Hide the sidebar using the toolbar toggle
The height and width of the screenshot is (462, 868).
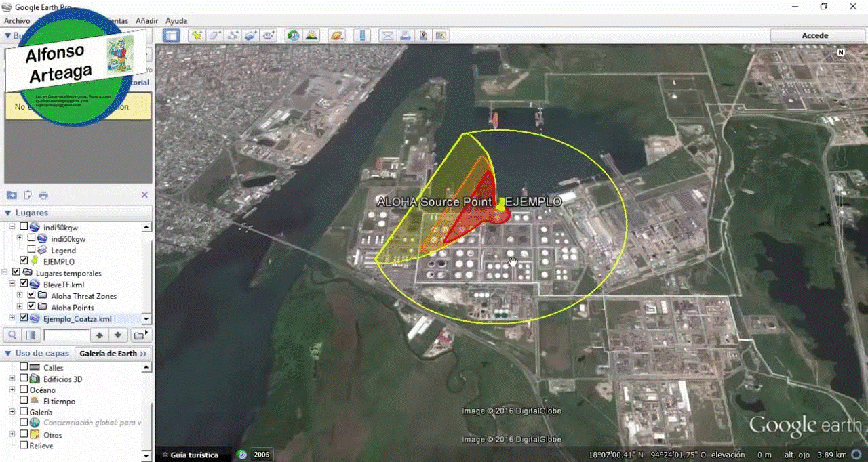[171, 36]
